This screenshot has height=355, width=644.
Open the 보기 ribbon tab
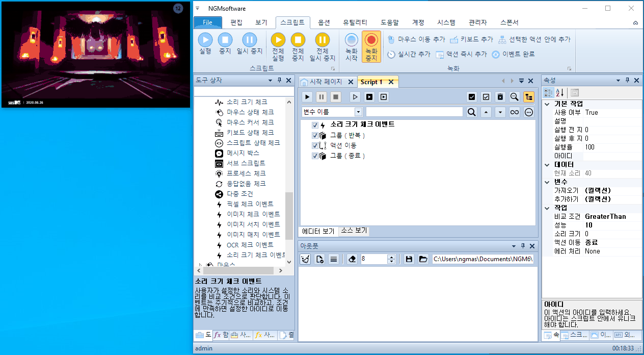(x=261, y=22)
